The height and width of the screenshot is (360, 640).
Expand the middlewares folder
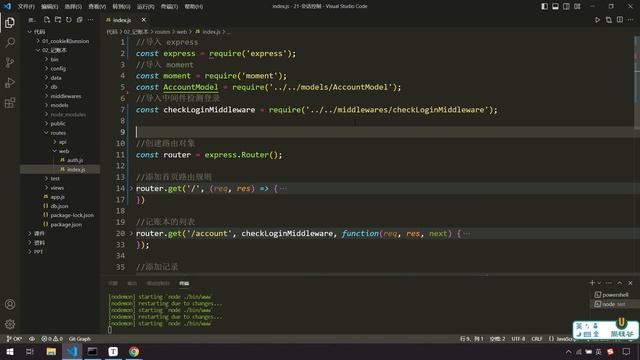click(x=65, y=96)
